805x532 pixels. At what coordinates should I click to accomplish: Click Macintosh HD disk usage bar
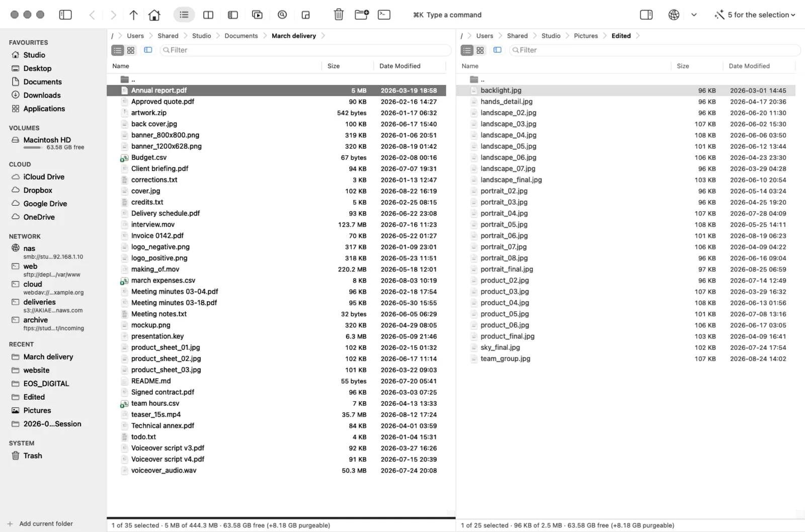coord(33,147)
